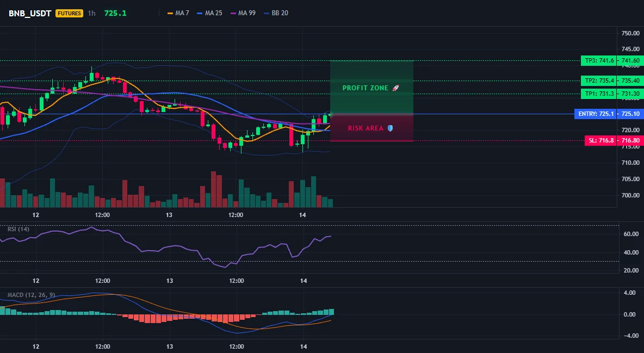Click the MA 25 legend entry

[210, 13]
